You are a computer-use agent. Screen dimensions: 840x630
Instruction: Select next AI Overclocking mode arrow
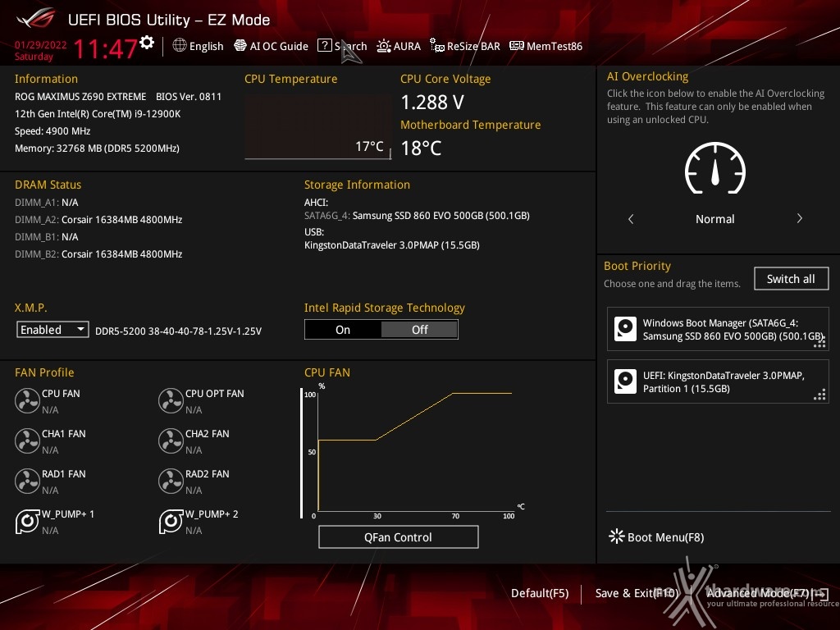click(799, 218)
